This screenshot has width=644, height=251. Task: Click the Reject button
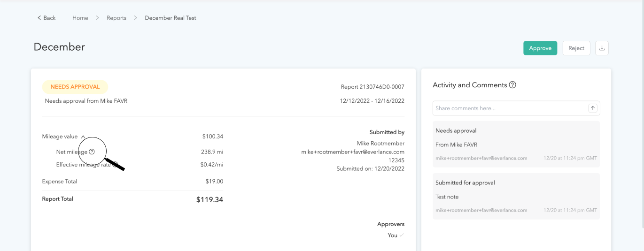pos(576,48)
